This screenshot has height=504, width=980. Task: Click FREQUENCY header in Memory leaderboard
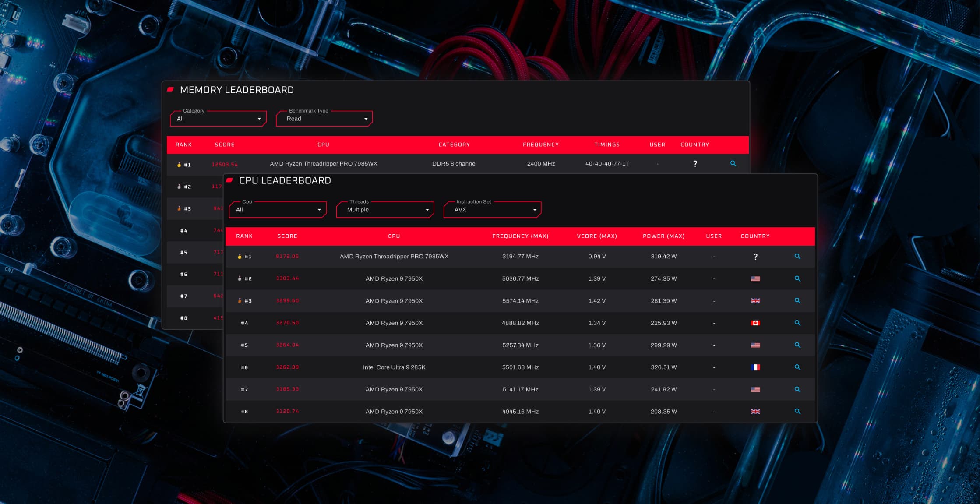coord(541,145)
